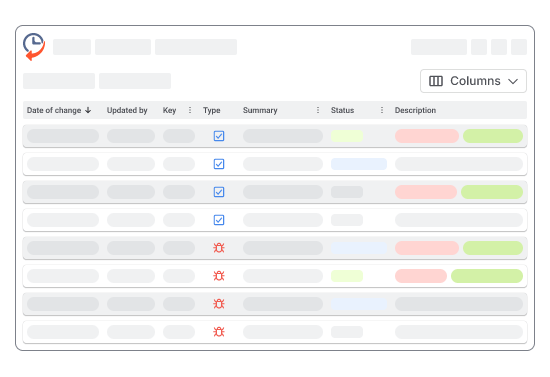
Task: Click the Type column header
Action: pos(212,110)
